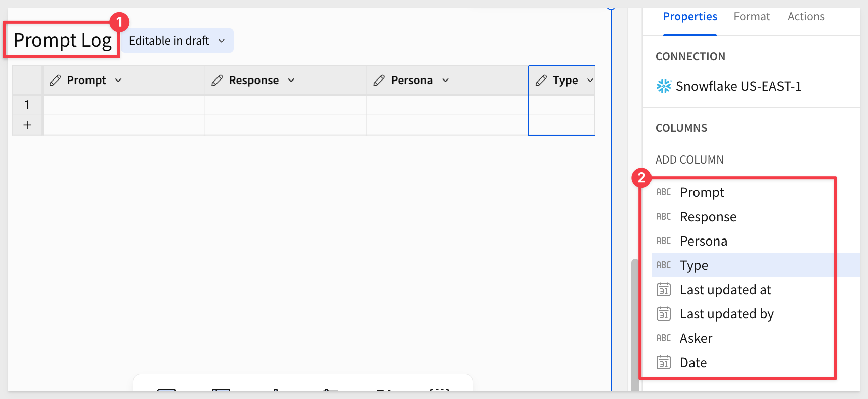Click the pencil icon in Response header

tap(217, 81)
